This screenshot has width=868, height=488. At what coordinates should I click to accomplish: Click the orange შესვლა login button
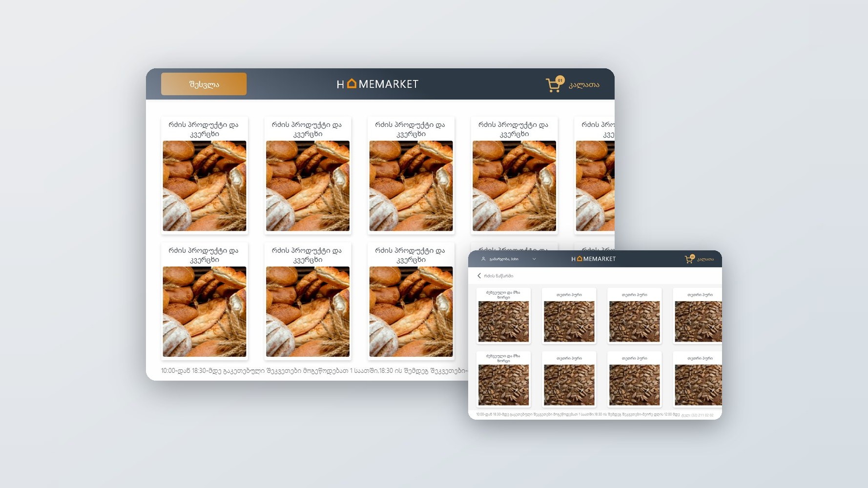tap(204, 84)
